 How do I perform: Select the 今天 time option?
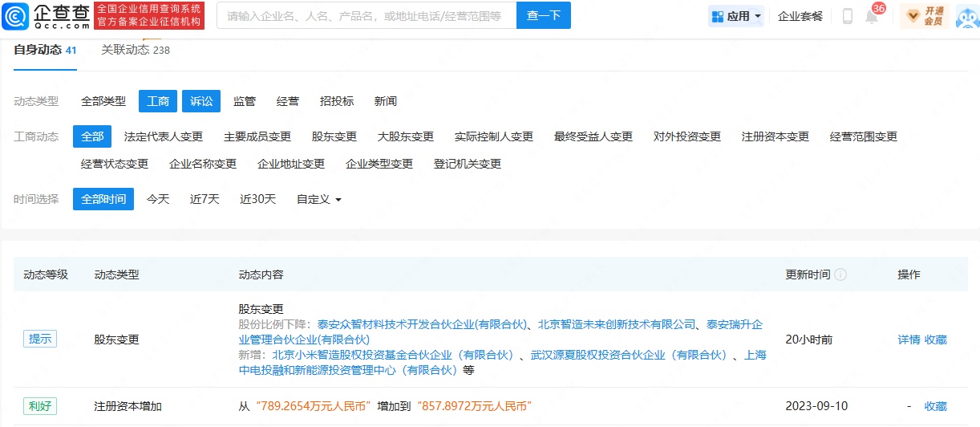(158, 199)
